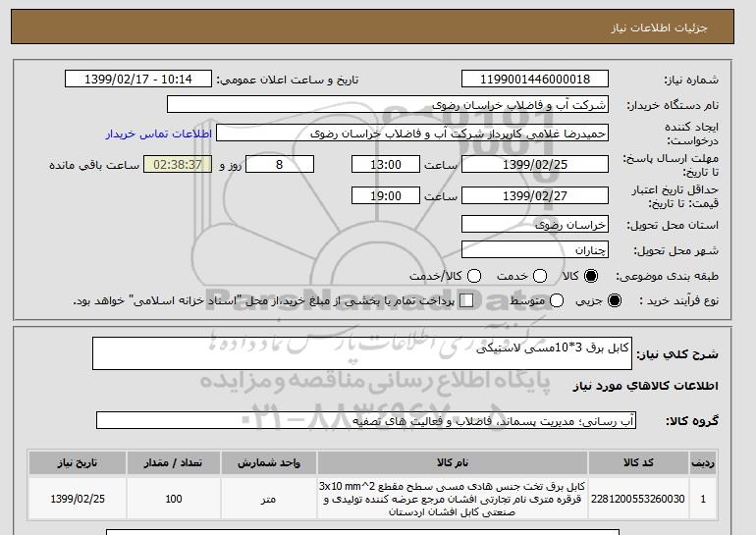
Task: Click the buyer organization name field
Action: pyautogui.click(x=388, y=105)
